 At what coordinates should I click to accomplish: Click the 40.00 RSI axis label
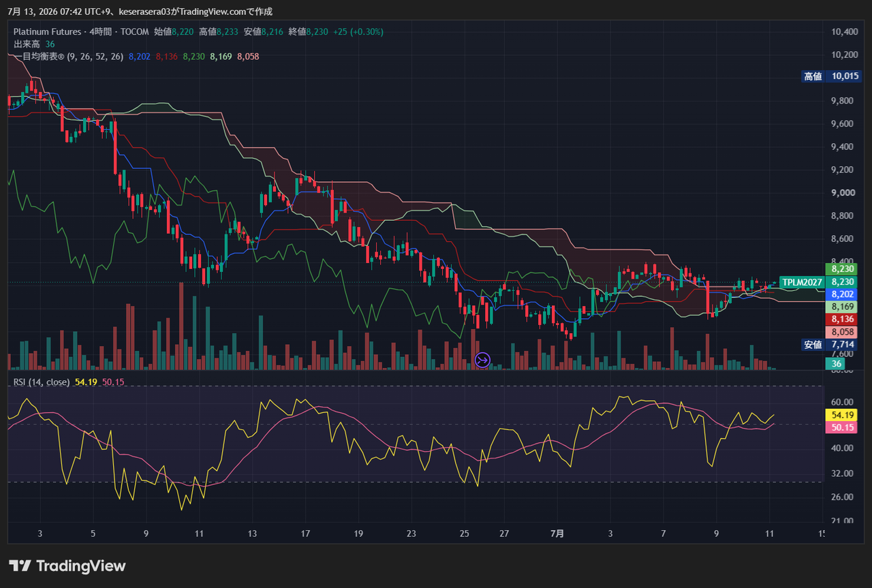[843, 448]
